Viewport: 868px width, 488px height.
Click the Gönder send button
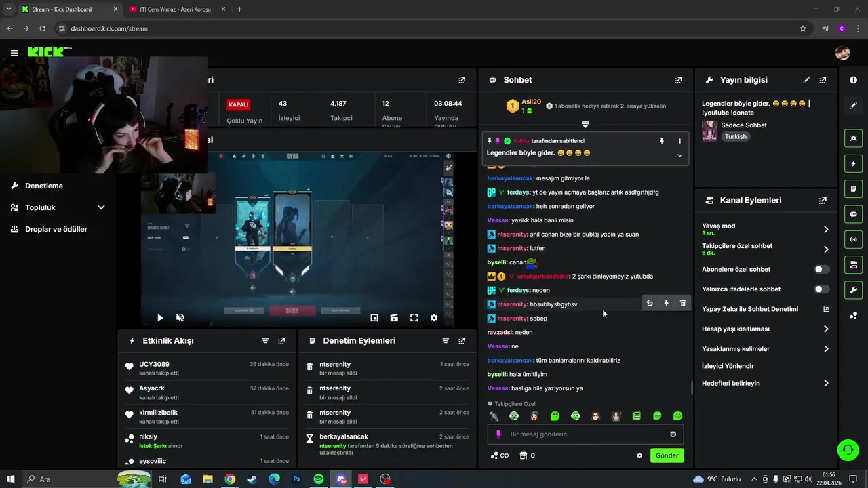(667, 455)
